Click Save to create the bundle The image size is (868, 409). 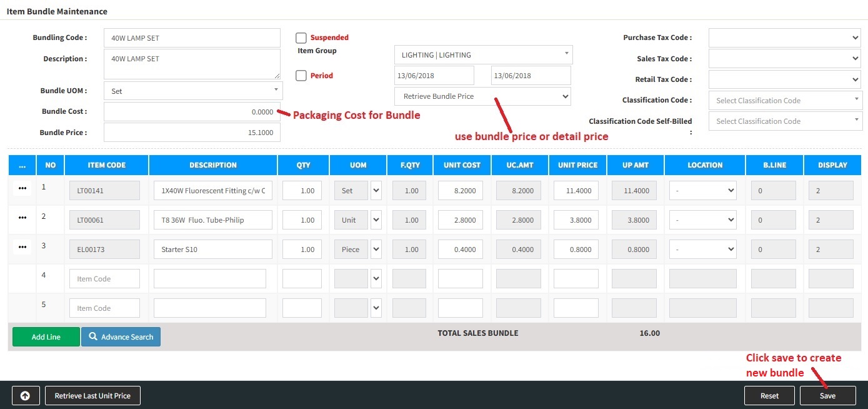pos(827,396)
